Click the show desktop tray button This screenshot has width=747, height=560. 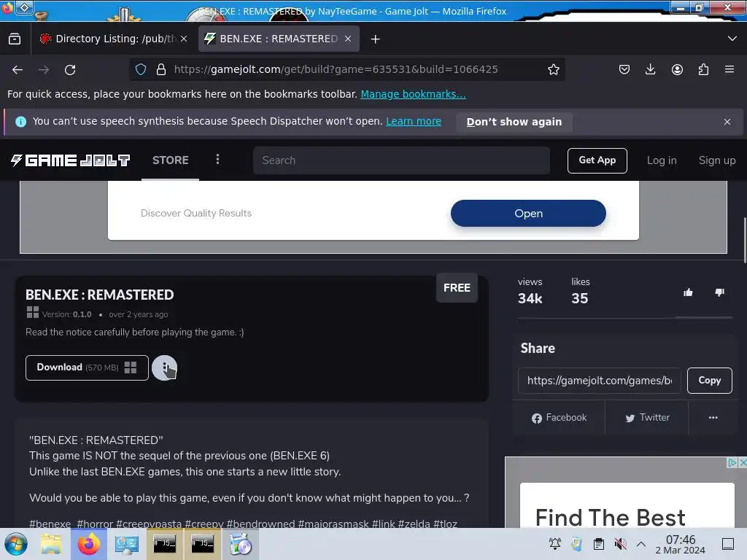pyautogui.click(x=728, y=544)
